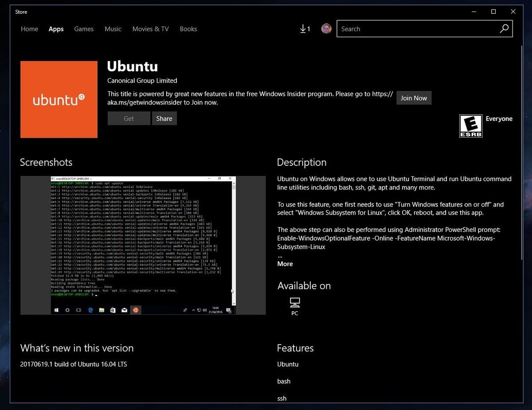This screenshot has width=532, height=410.
Task: Maximize the Store window
Action: coord(493,12)
